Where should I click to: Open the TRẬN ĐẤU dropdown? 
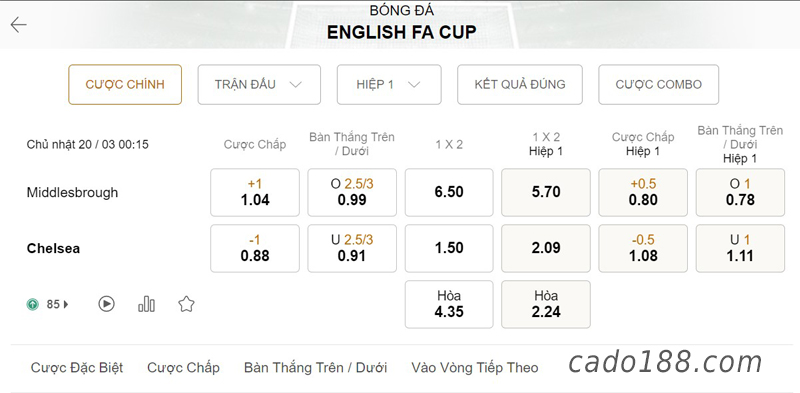(x=259, y=85)
